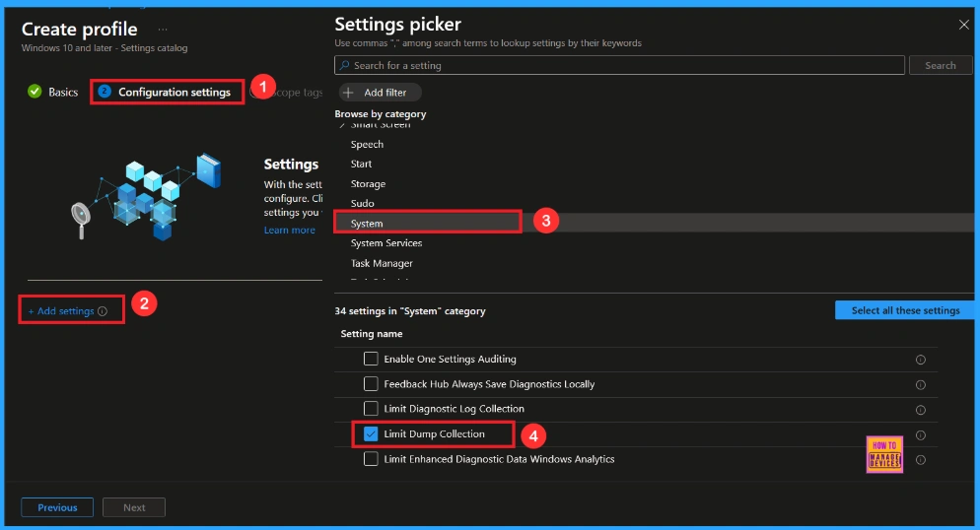
Task: Click the Previous button
Action: (x=57, y=507)
